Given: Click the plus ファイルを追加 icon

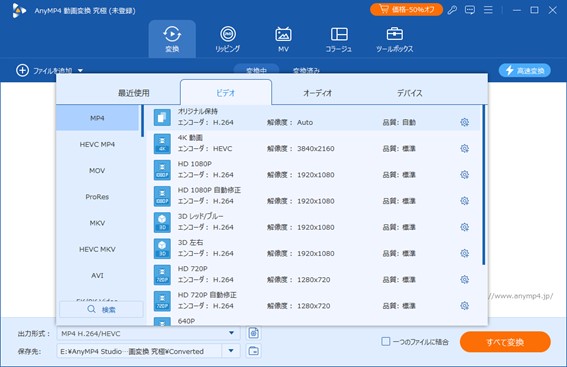Looking at the screenshot, I should tap(22, 70).
